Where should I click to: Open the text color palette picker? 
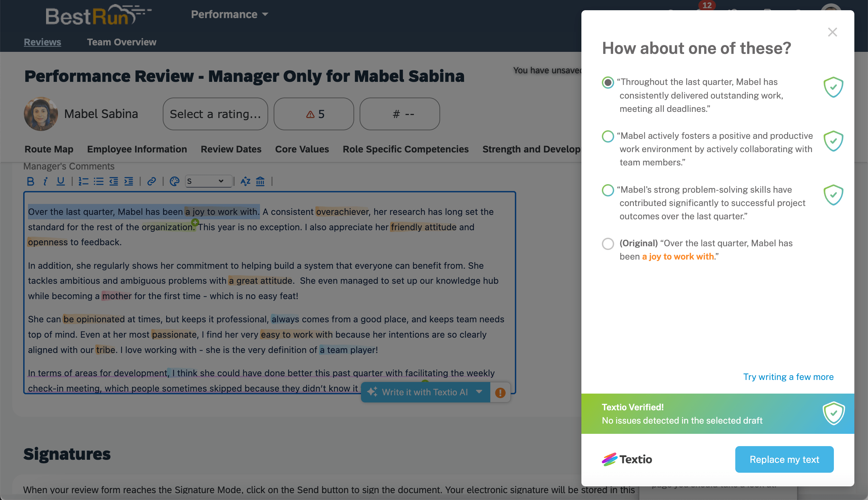(174, 181)
